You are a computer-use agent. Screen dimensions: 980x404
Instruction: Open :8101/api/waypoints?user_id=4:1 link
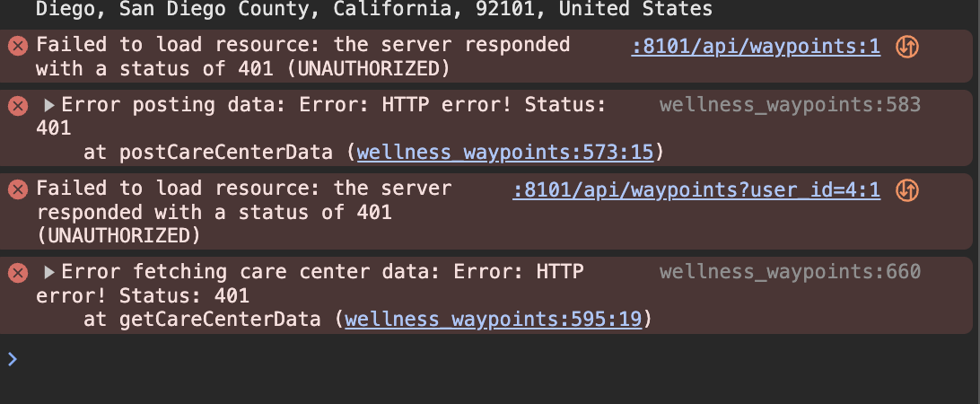[x=696, y=189]
